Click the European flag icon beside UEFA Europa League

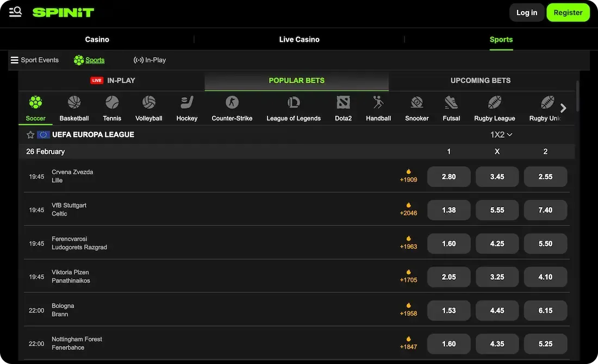43,135
